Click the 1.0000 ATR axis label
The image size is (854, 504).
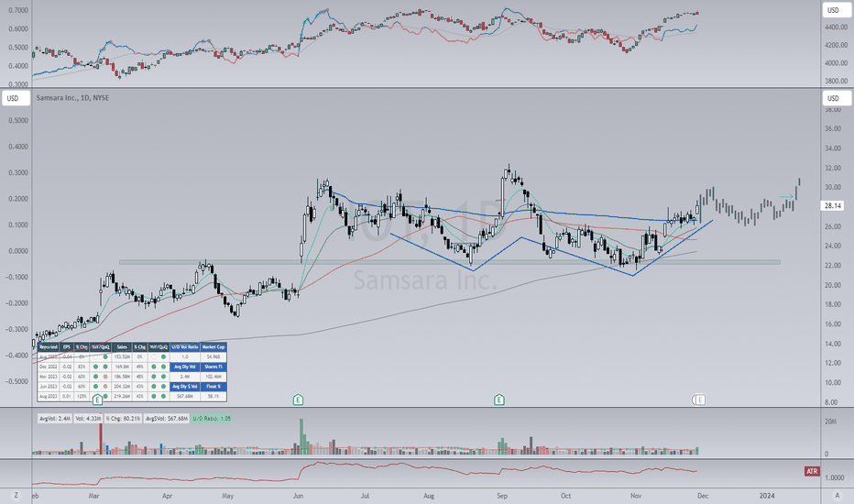pos(835,477)
